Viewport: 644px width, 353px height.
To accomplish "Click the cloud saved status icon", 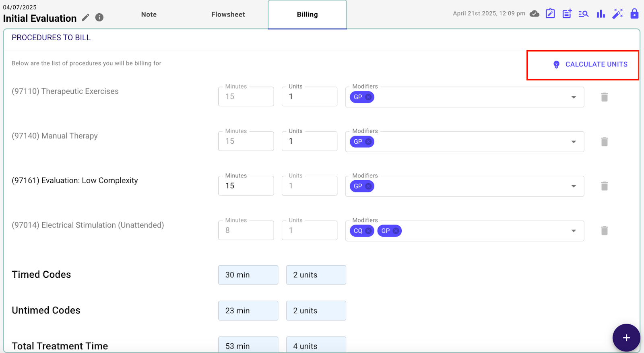I will click(535, 14).
